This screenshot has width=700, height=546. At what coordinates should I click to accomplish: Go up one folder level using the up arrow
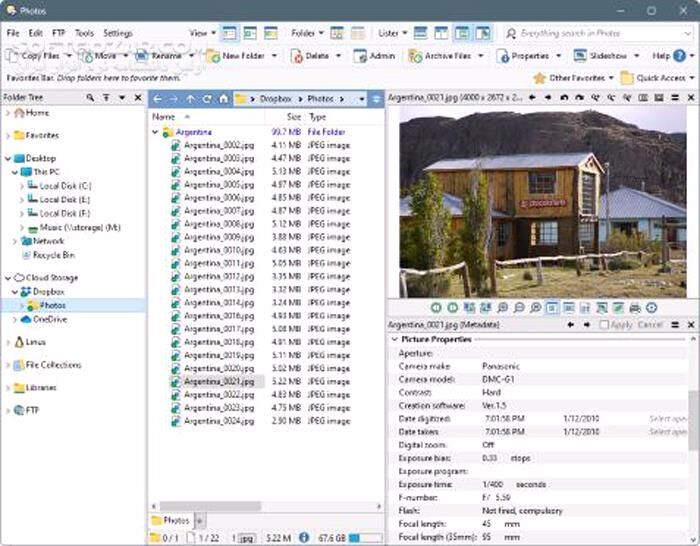pyautogui.click(x=191, y=99)
